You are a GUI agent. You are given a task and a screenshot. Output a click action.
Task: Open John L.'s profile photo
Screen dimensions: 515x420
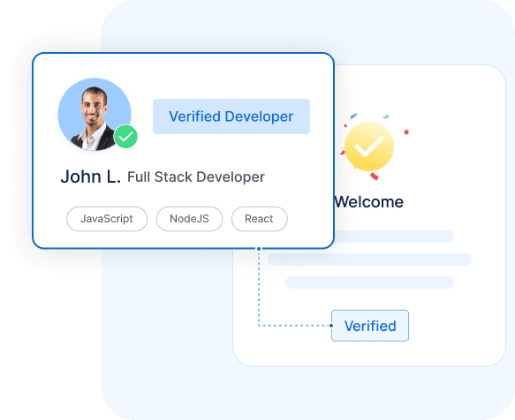[95, 115]
